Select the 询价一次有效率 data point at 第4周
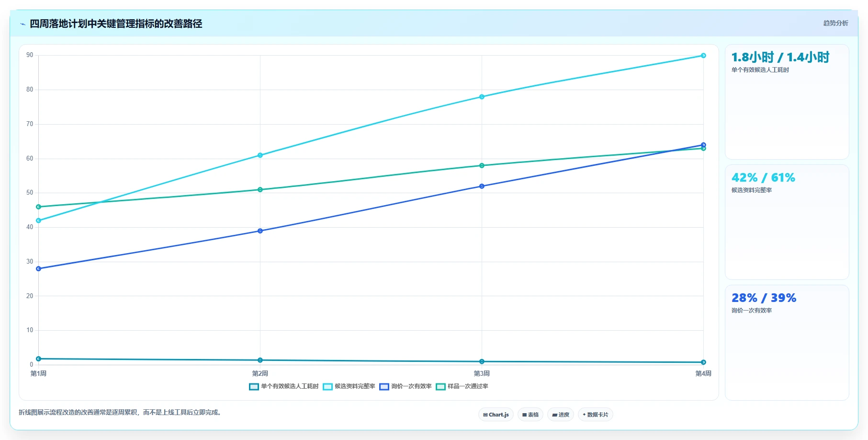The height and width of the screenshot is (440, 868). (x=703, y=145)
